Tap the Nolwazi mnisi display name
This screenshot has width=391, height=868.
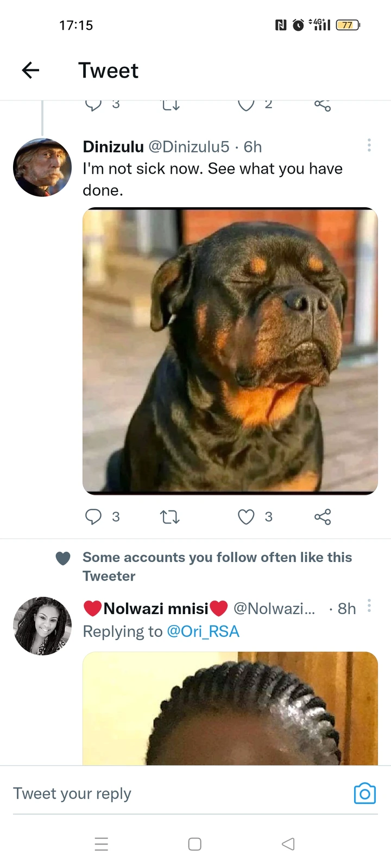tap(156, 609)
